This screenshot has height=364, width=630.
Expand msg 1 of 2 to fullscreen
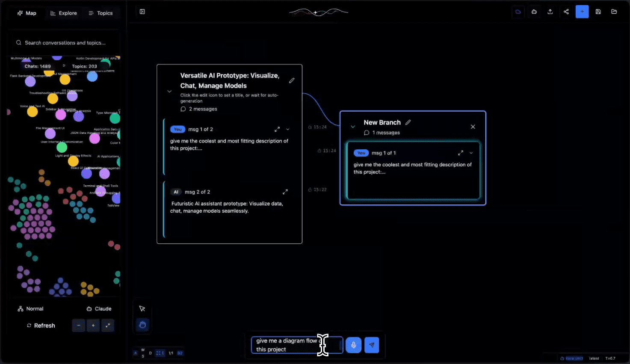(277, 129)
